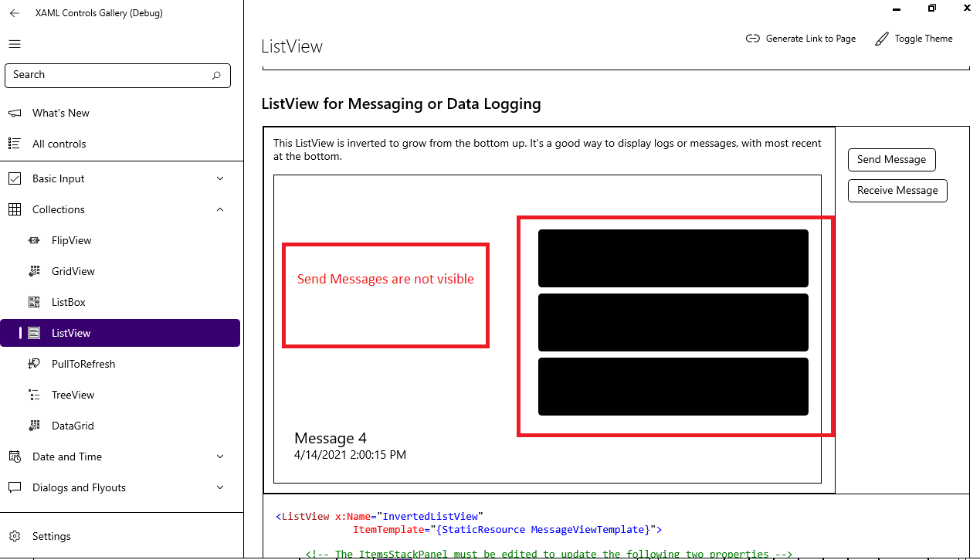Click the 4/14/2021 2:00:15 PM timestamp
Screen dimensions: 980x560
(350, 455)
